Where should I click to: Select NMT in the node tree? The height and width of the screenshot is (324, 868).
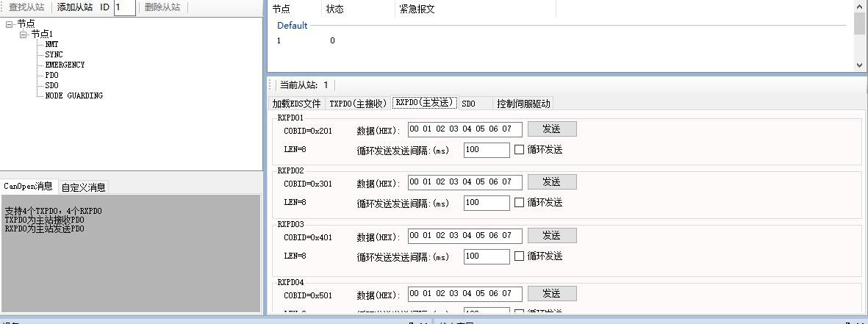[x=51, y=44]
